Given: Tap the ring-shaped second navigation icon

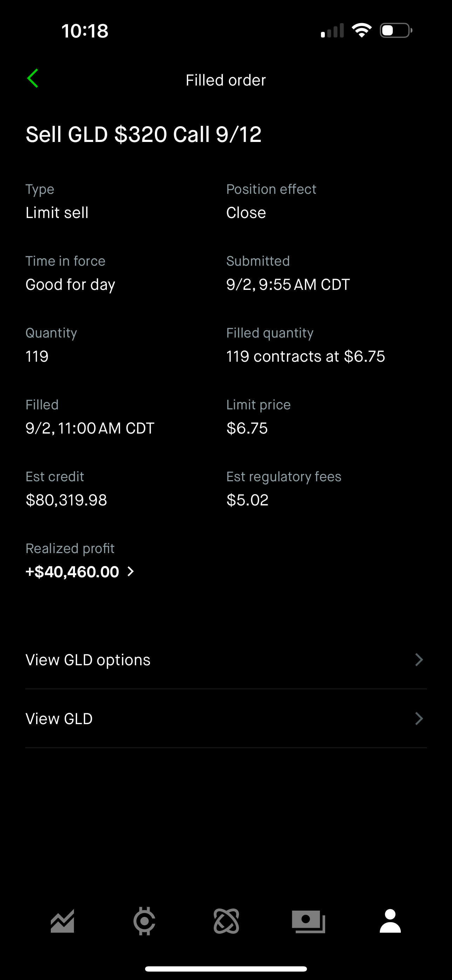Looking at the screenshot, I should (144, 921).
